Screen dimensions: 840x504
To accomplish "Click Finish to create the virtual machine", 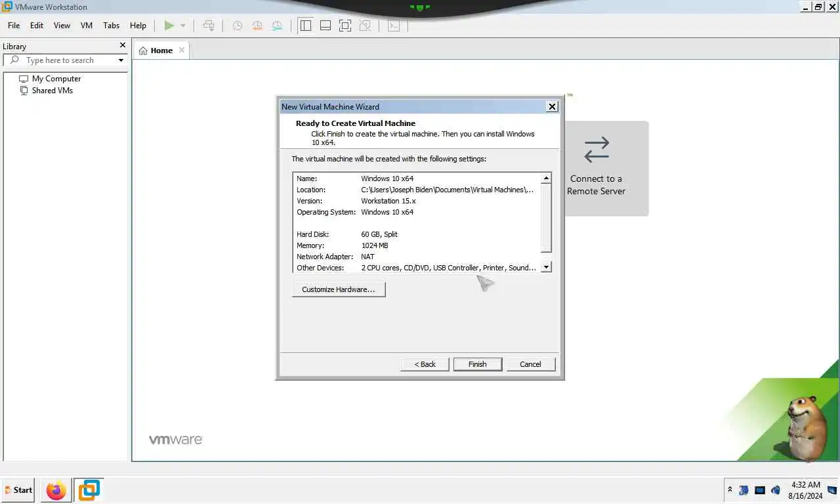I will (x=478, y=364).
